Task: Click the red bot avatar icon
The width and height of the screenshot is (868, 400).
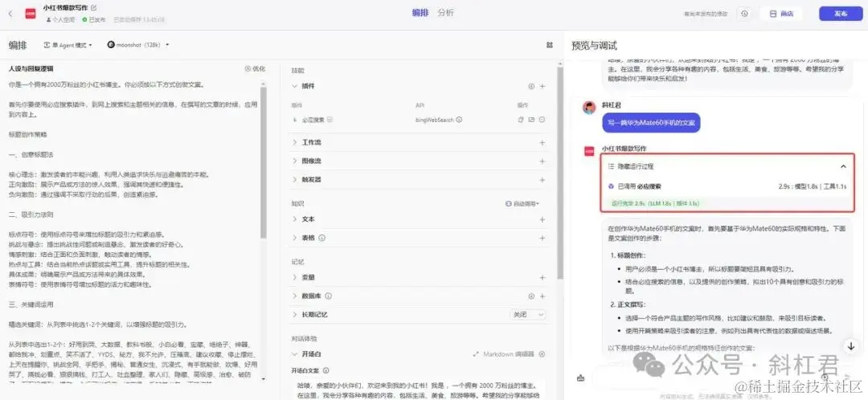Action: [31, 14]
